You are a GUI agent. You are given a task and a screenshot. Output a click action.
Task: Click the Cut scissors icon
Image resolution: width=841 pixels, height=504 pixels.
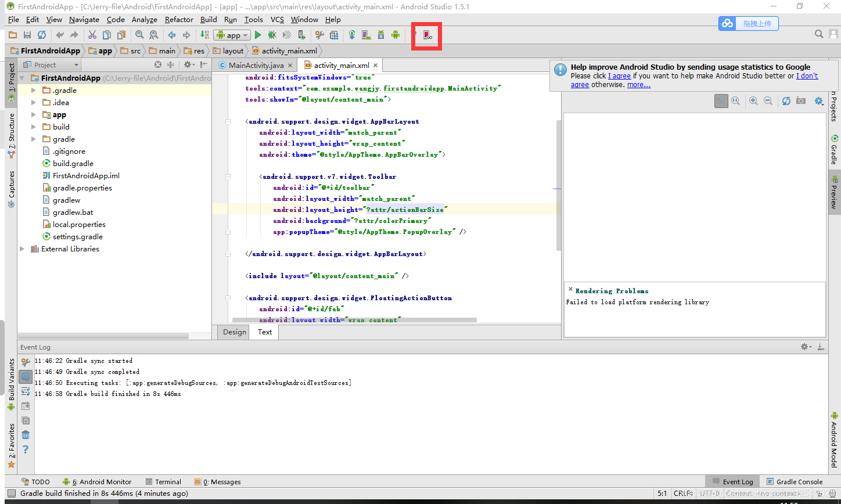point(92,35)
